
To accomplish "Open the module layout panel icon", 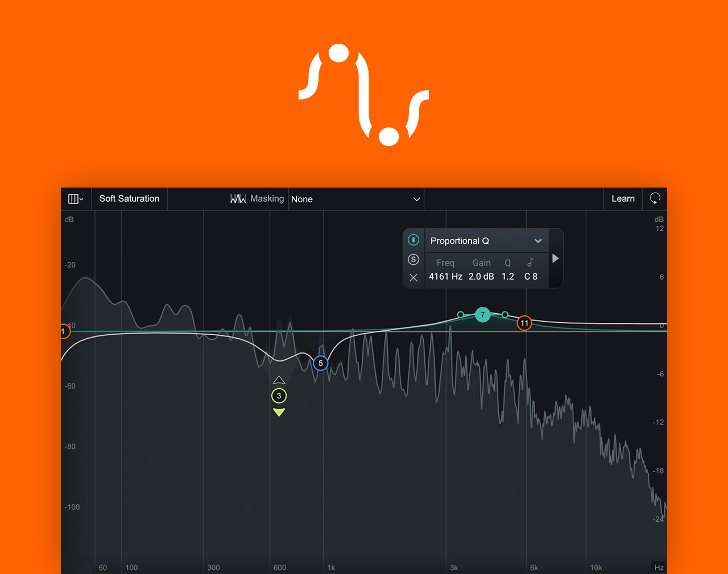I will tap(76, 199).
